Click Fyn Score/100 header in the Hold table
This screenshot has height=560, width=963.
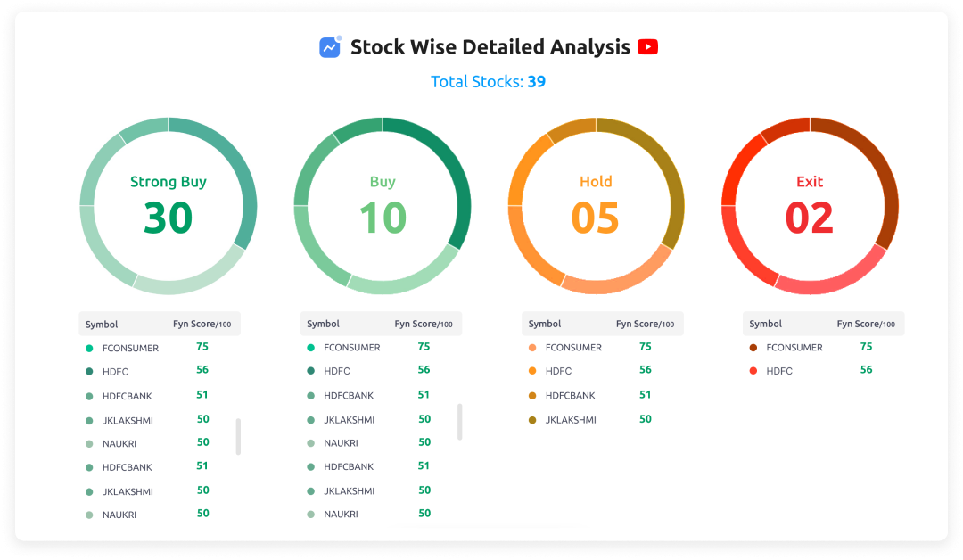[x=646, y=324]
